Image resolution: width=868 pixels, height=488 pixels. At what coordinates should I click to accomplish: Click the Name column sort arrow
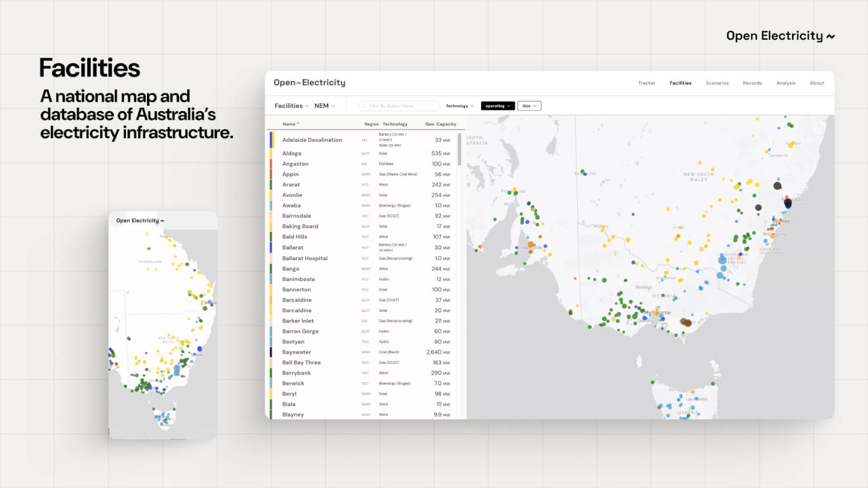pos(298,124)
